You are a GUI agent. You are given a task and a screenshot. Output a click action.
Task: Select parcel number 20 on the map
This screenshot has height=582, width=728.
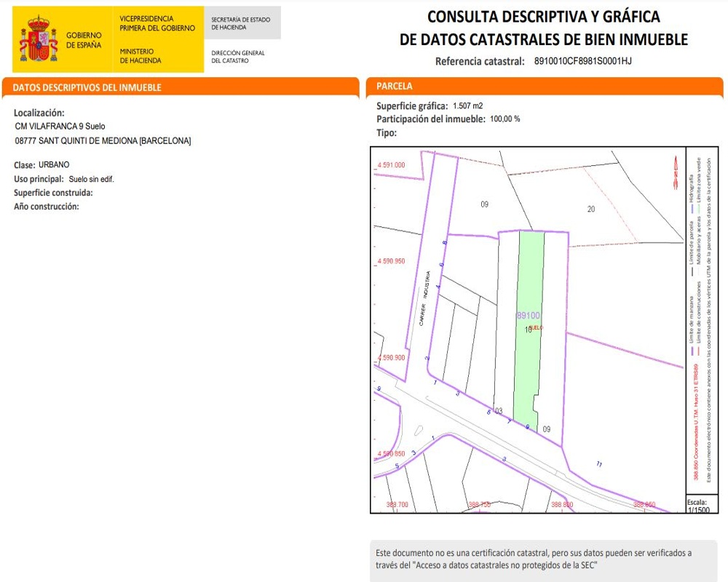click(x=591, y=210)
